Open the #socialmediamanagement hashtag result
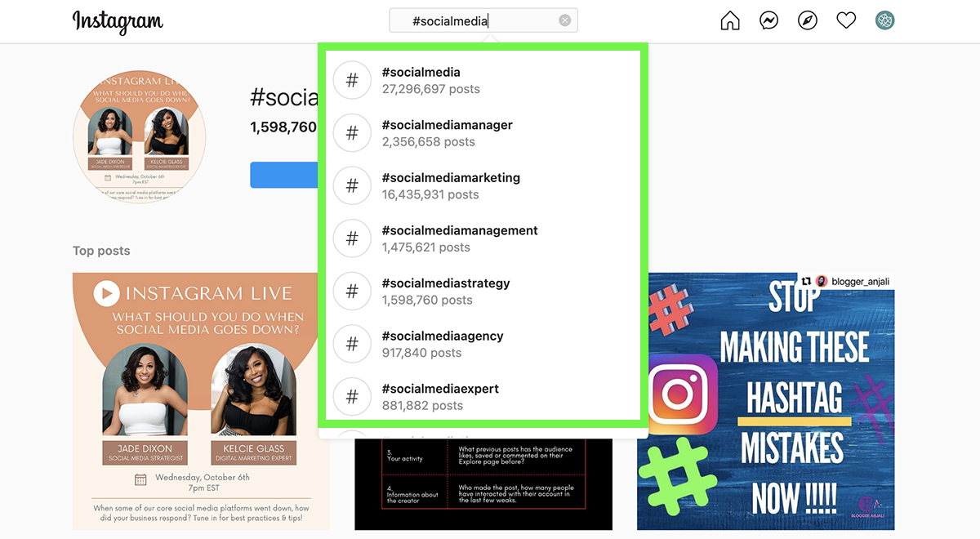980x539 pixels. [460, 238]
